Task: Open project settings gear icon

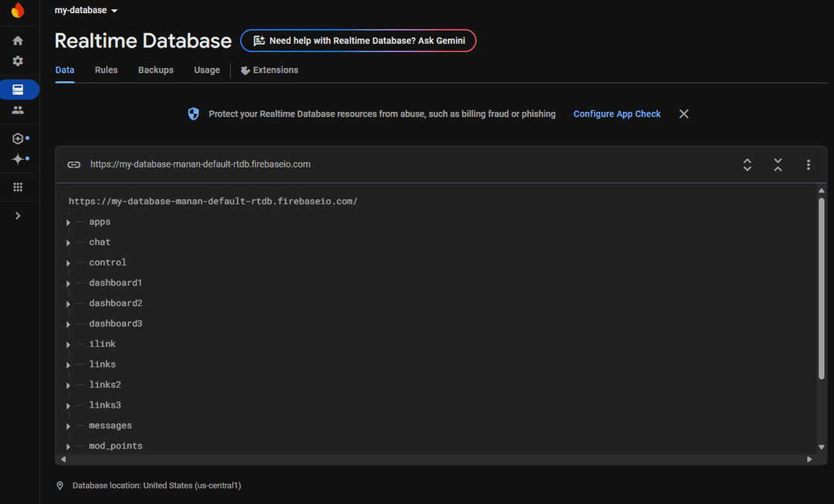Action: click(x=18, y=61)
